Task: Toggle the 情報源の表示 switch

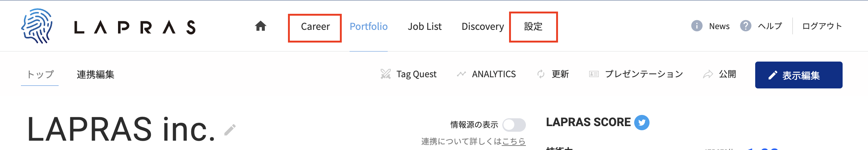Action: point(514,125)
